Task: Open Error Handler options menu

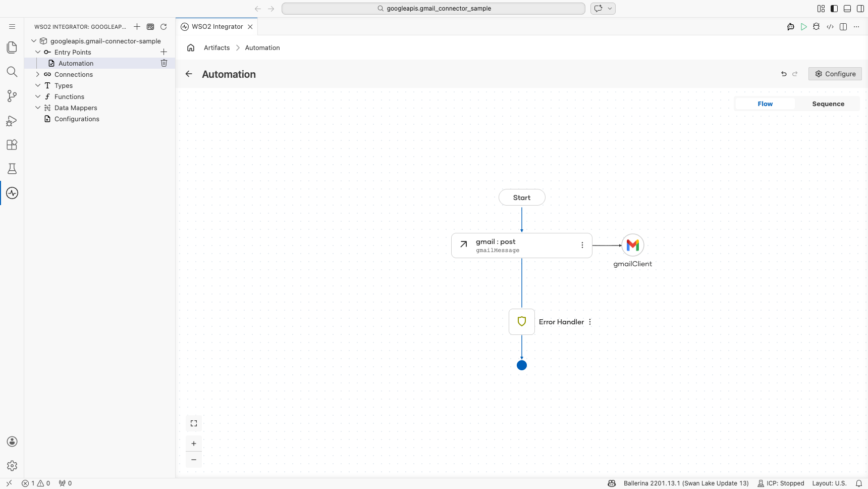Action: (x=590, y=322)
